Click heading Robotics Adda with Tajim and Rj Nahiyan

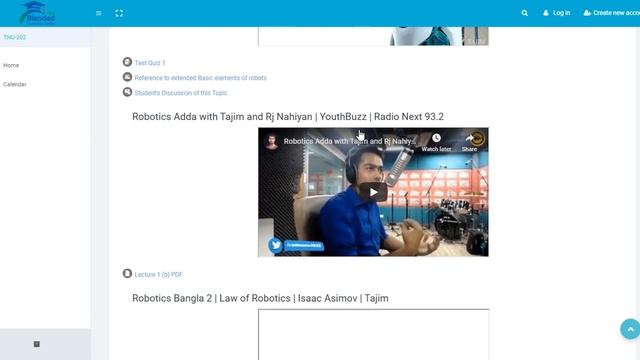coord(288,117)
